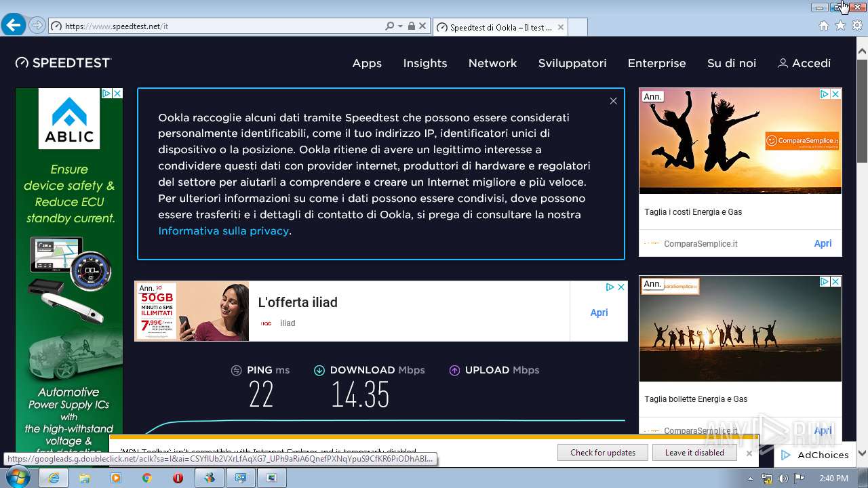Close the iliad ad with X icon
Image resolution: width=868 pixels, height=488 pixels.
pos(620,287)
